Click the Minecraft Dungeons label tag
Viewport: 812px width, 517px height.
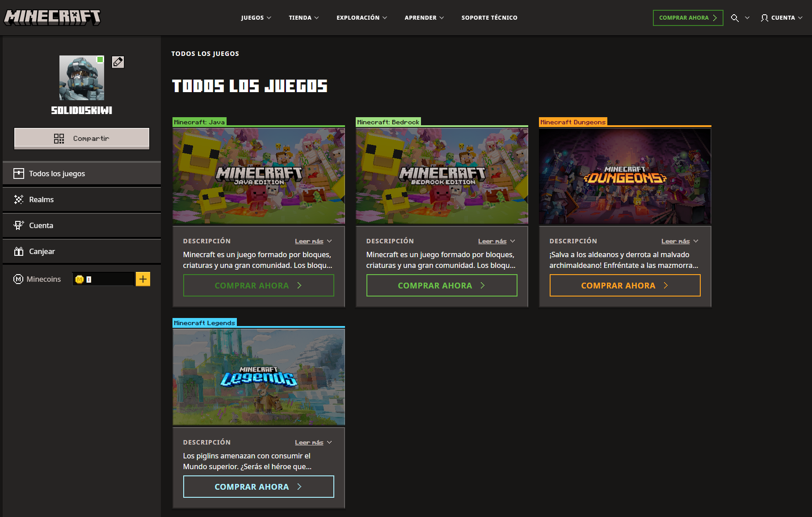click(x=573, y=122)
